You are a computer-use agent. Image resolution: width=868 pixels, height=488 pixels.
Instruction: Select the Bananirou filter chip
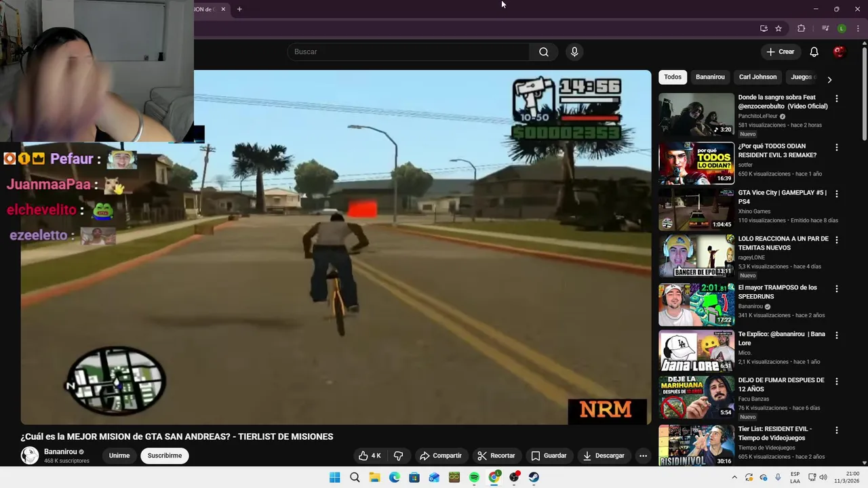coord(710,77)
